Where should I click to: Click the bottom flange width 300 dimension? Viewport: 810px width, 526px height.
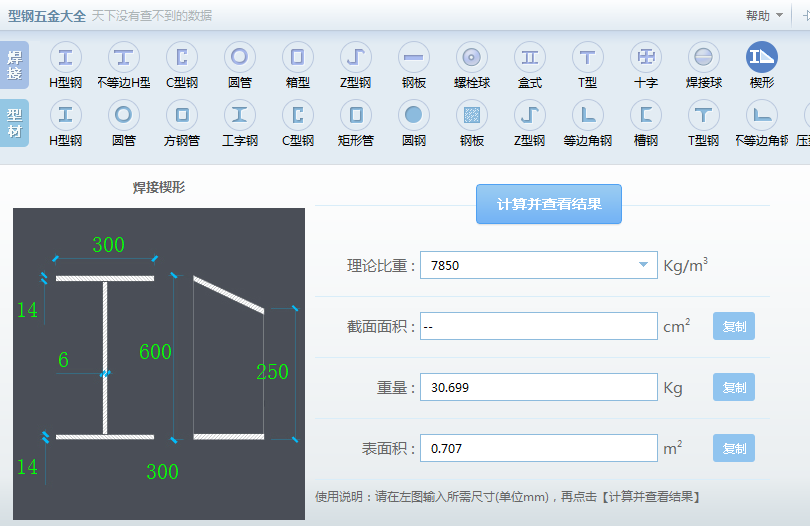[162, 472]
